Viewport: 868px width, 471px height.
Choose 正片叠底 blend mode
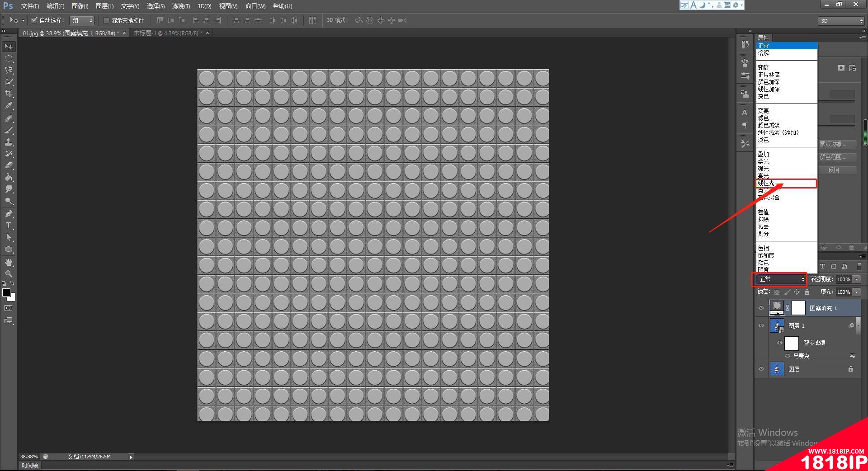click(787, 75)
